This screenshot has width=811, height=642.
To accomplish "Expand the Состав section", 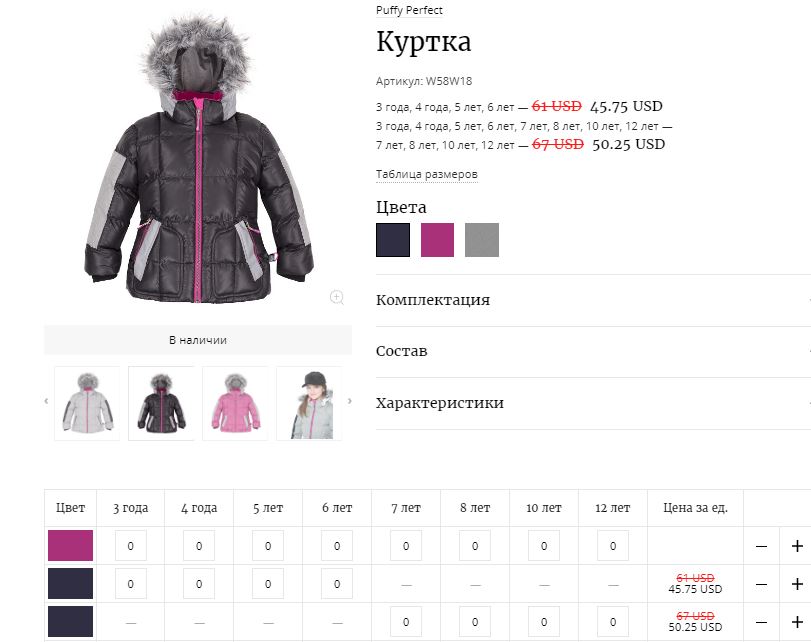I will coord(593,351).
